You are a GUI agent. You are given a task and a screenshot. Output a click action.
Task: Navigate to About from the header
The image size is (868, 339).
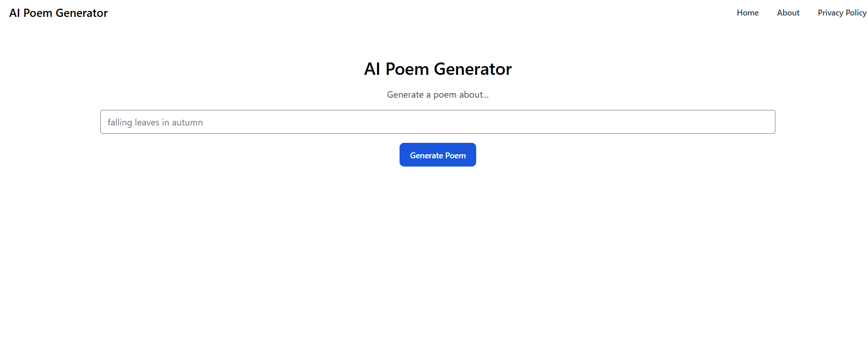(788, 13)
